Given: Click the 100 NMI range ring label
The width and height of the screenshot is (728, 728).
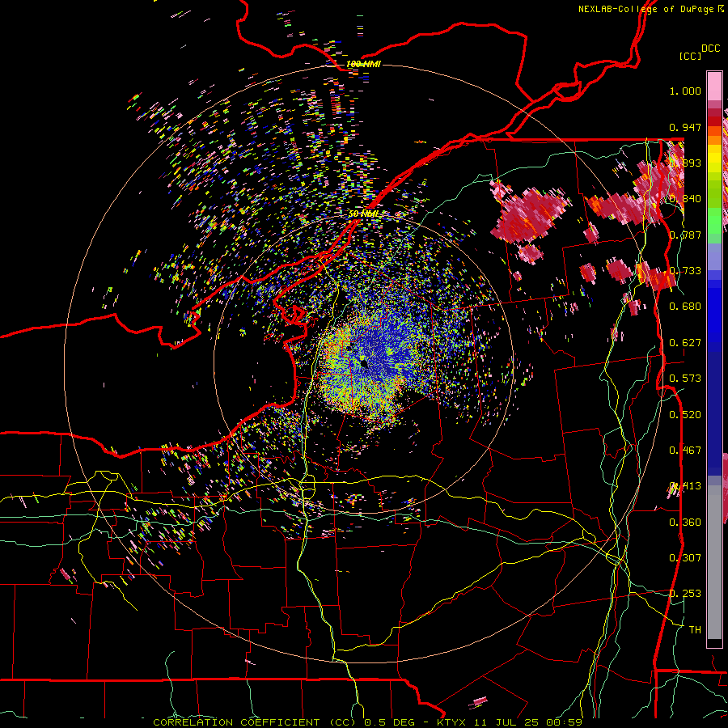Looking at the screenshot, I should click(363, 64).
